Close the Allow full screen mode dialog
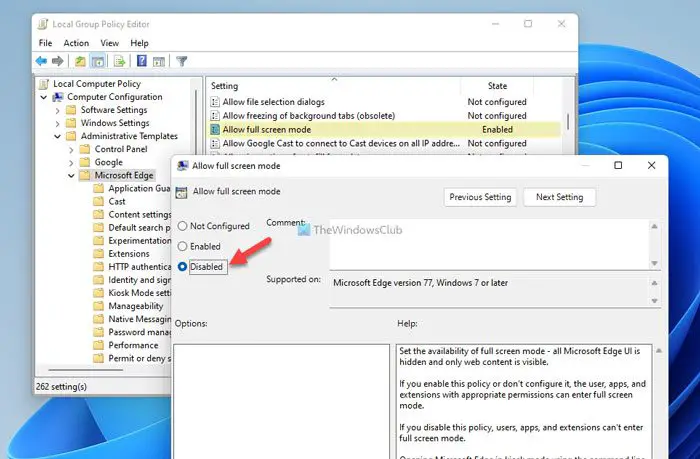The image size is (700, 459). 651,165
